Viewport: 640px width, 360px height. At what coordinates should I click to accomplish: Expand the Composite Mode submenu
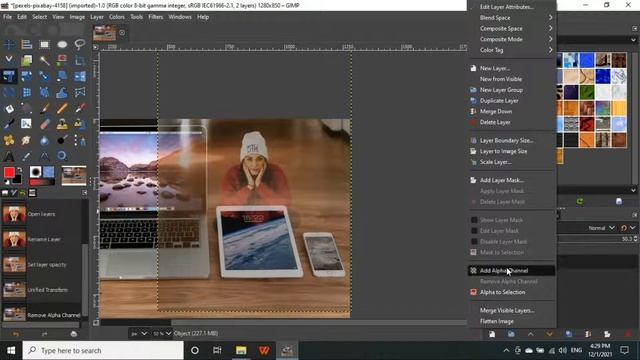tap(512, 39)
